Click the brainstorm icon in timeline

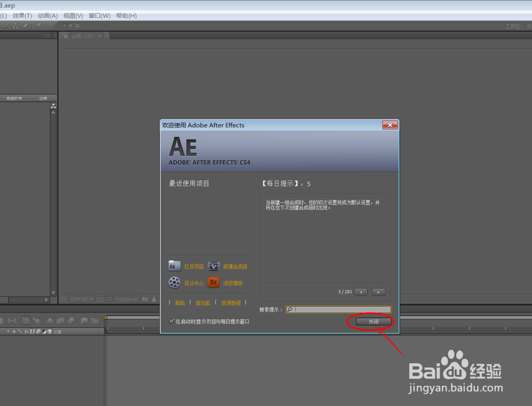coord(84,320)
